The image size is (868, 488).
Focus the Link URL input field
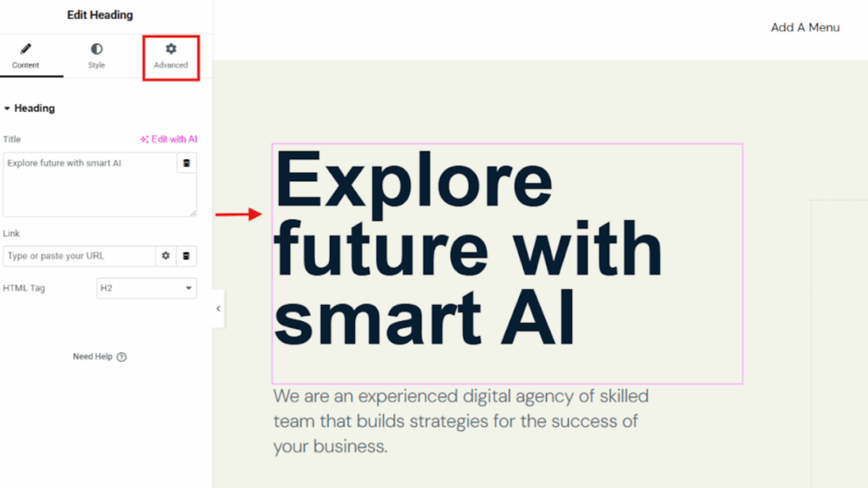point(79,256)
